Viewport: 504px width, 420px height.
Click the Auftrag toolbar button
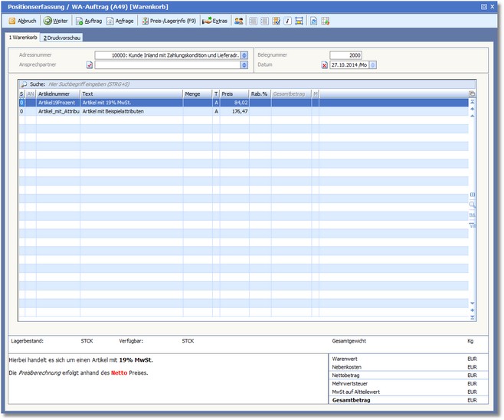[x=90, y=21]
